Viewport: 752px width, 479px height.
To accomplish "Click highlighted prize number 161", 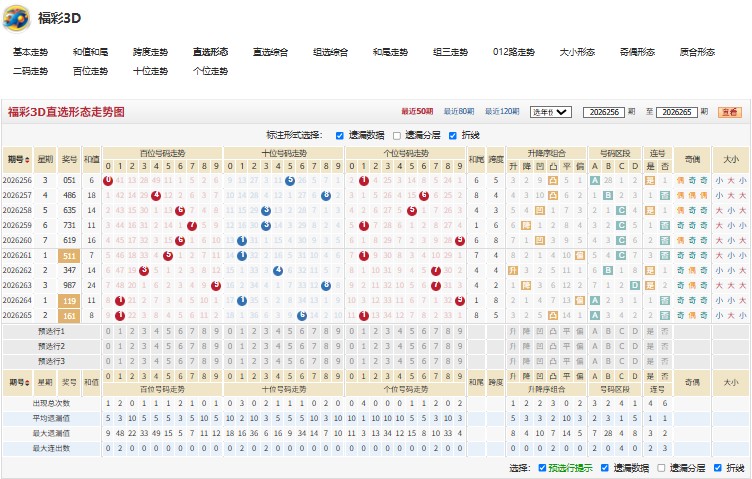I will coord(69,315).
